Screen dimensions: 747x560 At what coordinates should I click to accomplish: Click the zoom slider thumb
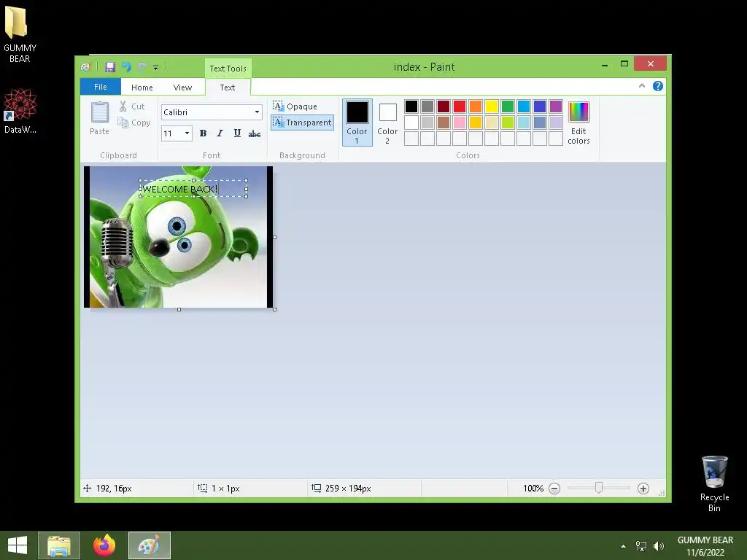(599, 488)
